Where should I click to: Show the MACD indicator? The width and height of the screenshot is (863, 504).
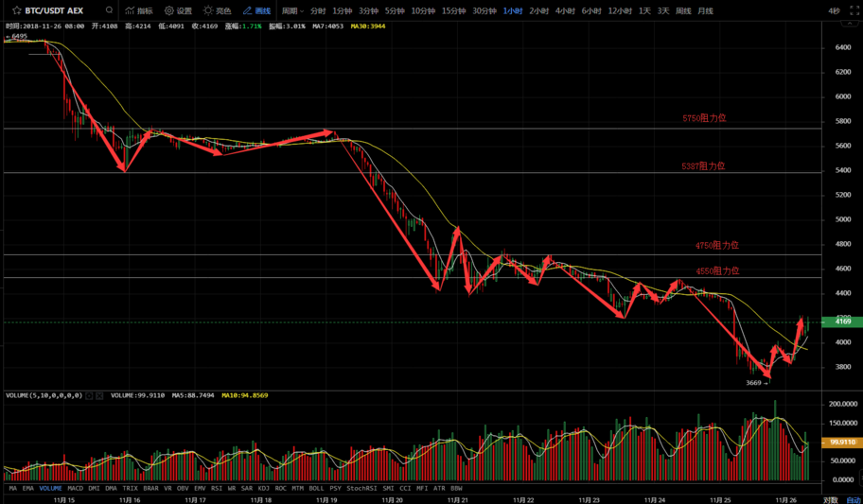(x=76, y=488)
